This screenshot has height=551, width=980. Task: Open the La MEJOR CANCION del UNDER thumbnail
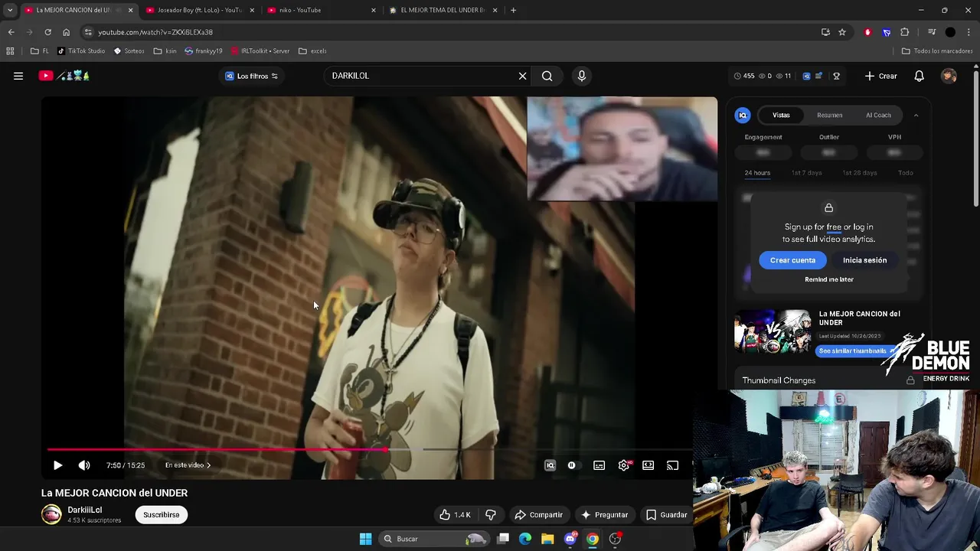click(x=773, y=331)
